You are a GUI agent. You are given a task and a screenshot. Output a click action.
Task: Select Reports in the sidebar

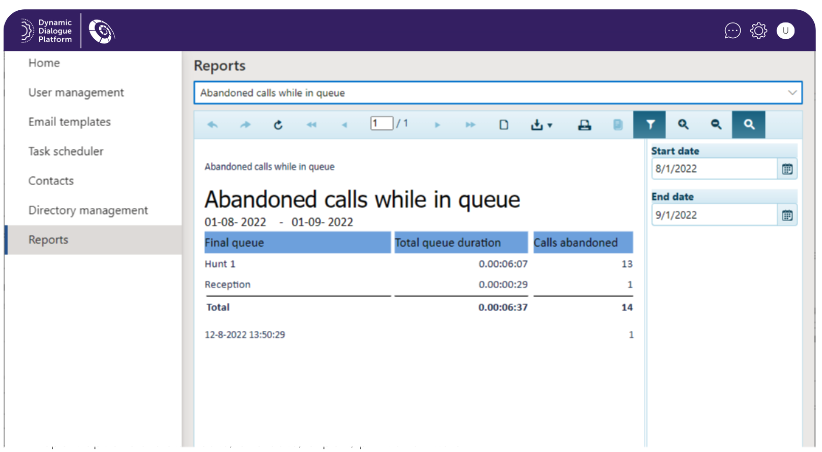[94, 240]
